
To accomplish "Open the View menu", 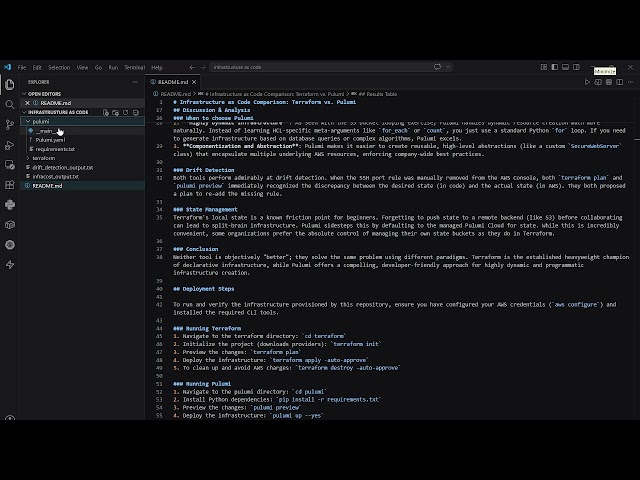I will [82, 67].
